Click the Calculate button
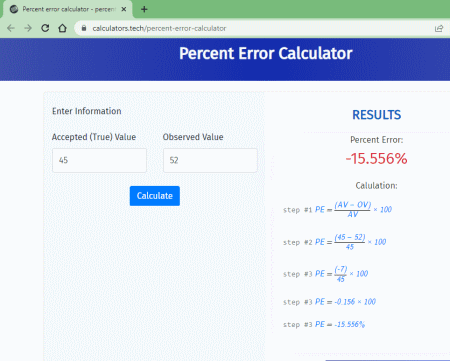Image resolution: width=450 pixels, height=361 pixels. (x=155, y=196)
